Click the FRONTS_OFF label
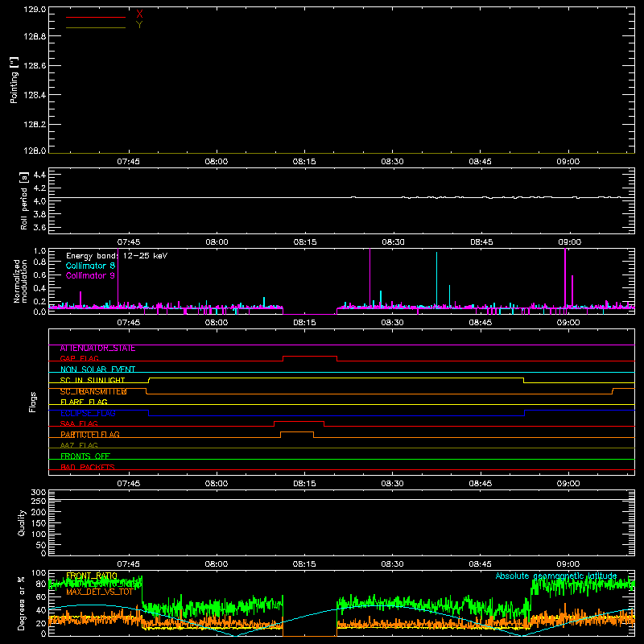 [85, 456]
